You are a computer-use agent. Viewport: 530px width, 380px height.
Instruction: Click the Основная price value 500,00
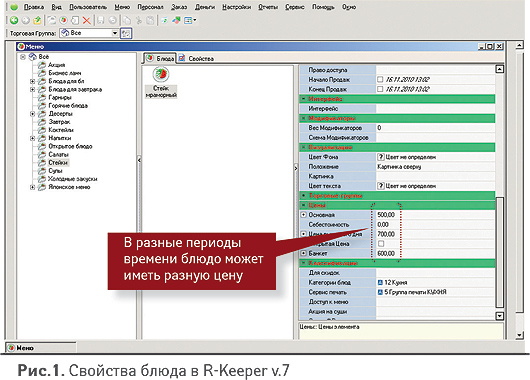(x=386, y=215)
